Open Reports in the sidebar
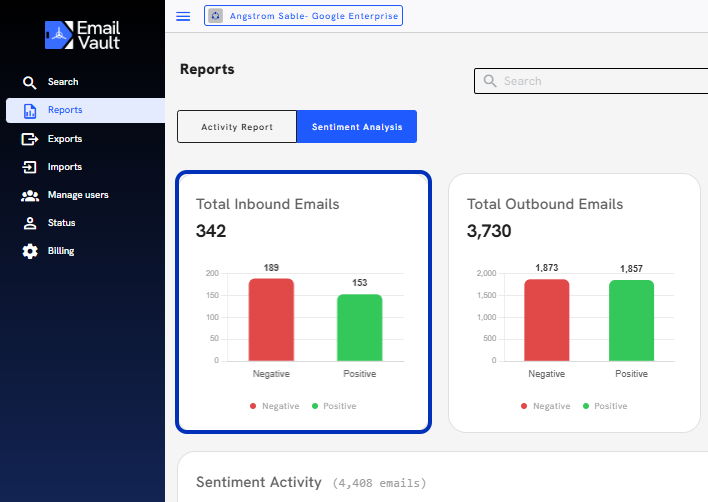 (85, 110)
